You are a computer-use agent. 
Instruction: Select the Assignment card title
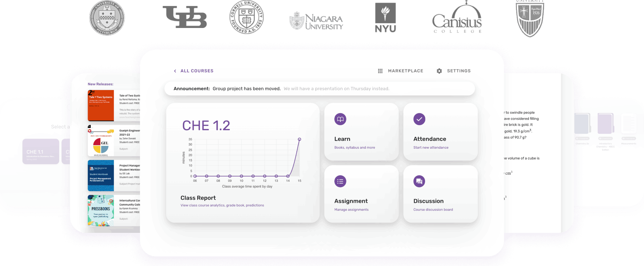coord(351,201)
